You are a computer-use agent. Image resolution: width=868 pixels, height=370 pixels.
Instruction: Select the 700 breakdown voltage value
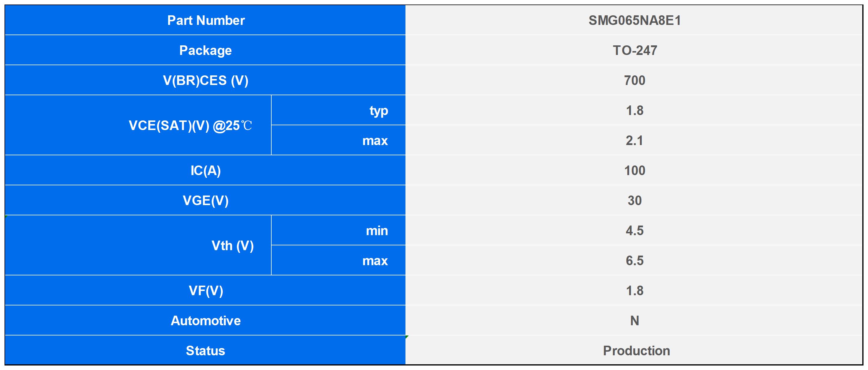[x=634, y=80]
